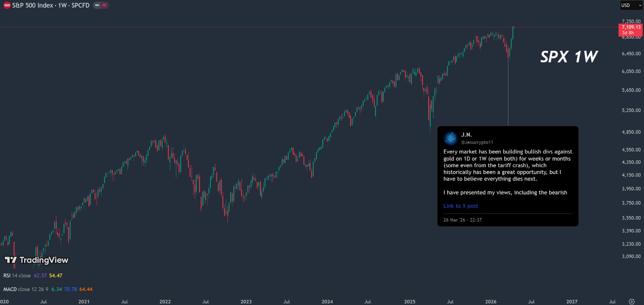Click the SPX 1W text annotation
Image resolution: width=644 pixels, height=305 pixels.
coord(569,57)
